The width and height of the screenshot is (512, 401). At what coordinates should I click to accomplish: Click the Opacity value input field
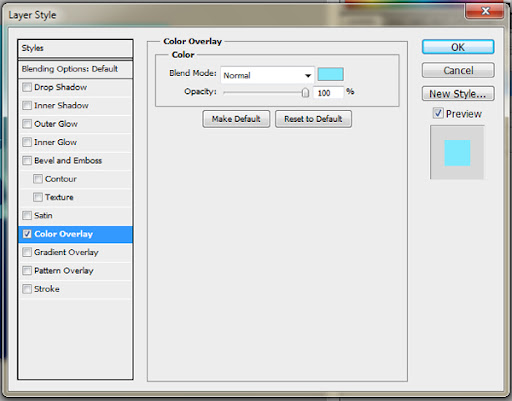(x=328, y=93)
